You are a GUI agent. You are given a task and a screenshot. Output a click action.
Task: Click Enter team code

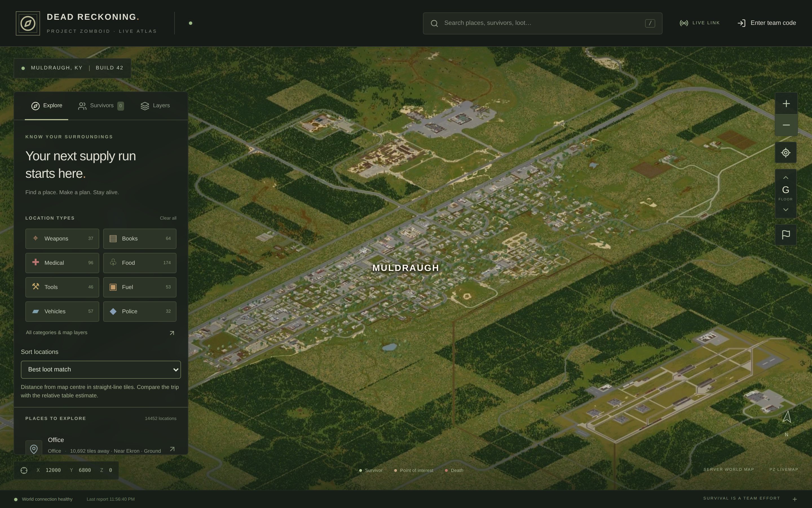click(x=767, y=23)
